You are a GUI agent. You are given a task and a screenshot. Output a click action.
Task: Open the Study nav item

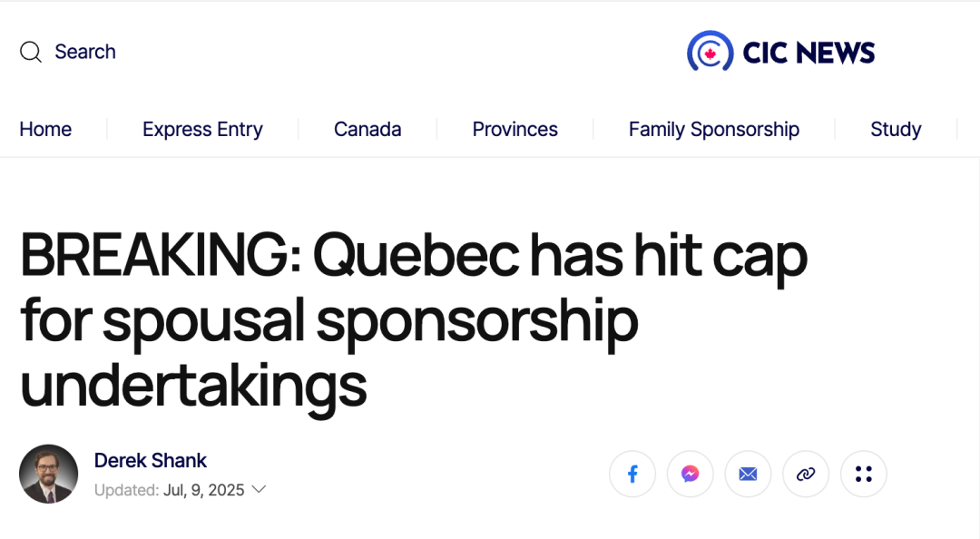pyautogui.click(x=896, y=129)
